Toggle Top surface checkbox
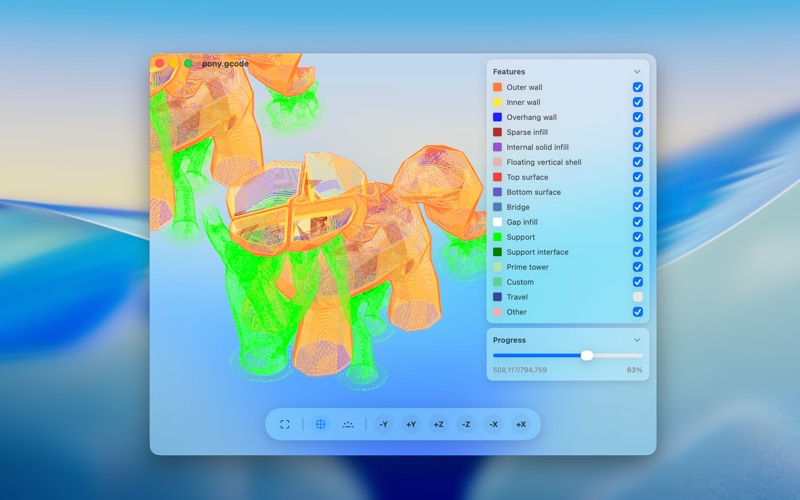Viewport: 800px width, 500px height. click(638, 177)
